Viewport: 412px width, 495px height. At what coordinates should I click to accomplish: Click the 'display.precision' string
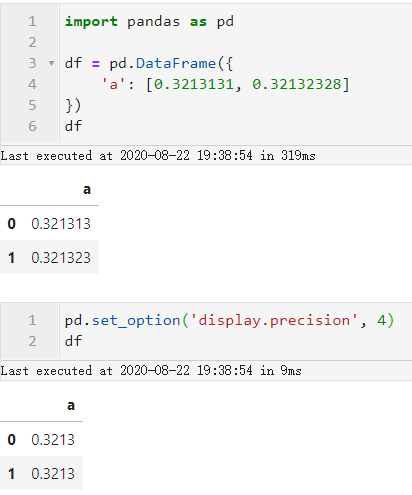click(274, 320)
